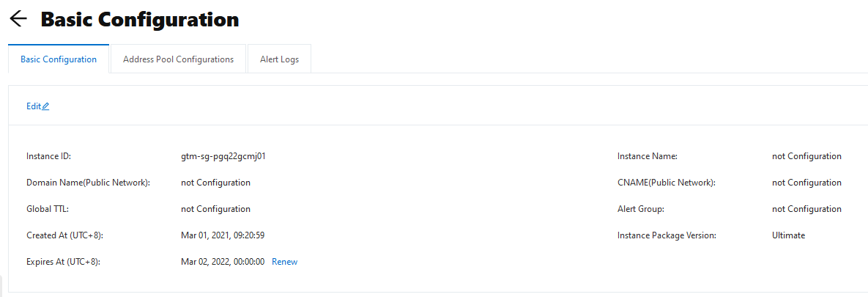The width and height of the screenshot is (868, 297).
Task: Click the CNAME(Public Network) value
Action: (806, 183)
